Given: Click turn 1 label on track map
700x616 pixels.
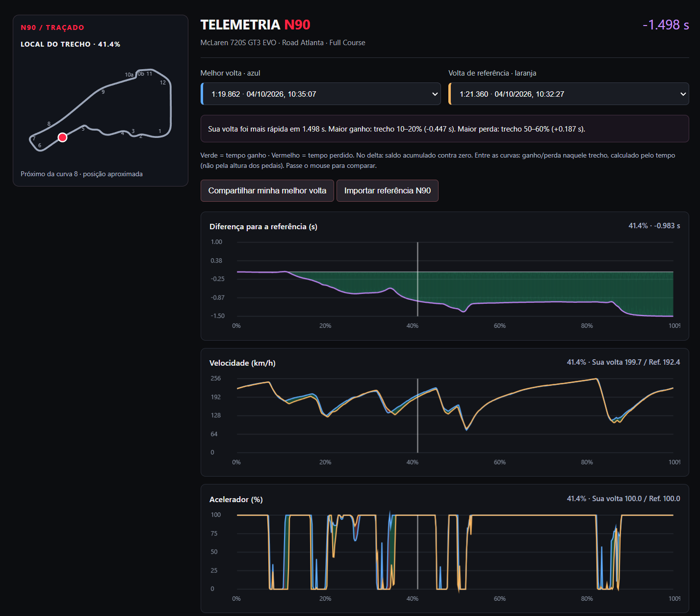Looking at the screenshot, I should 160,131.
